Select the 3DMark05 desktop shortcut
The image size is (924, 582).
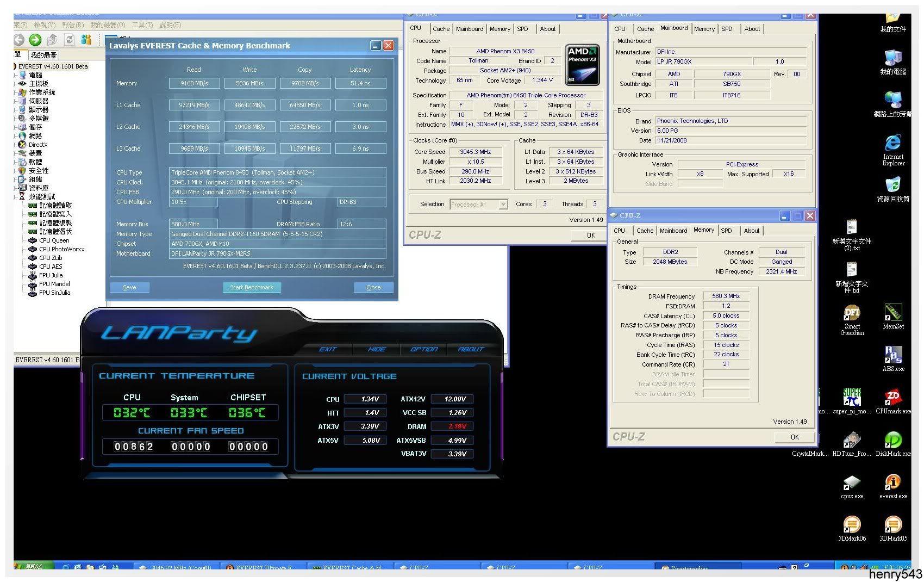[893, 529]
